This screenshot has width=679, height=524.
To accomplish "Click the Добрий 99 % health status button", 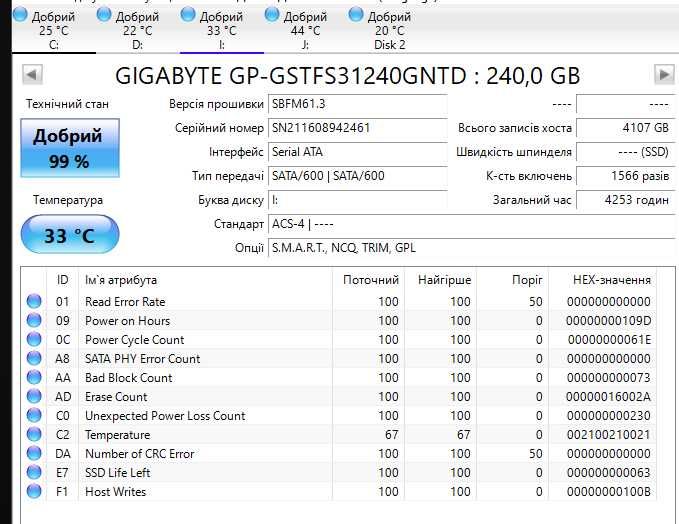I will point(70,148).
